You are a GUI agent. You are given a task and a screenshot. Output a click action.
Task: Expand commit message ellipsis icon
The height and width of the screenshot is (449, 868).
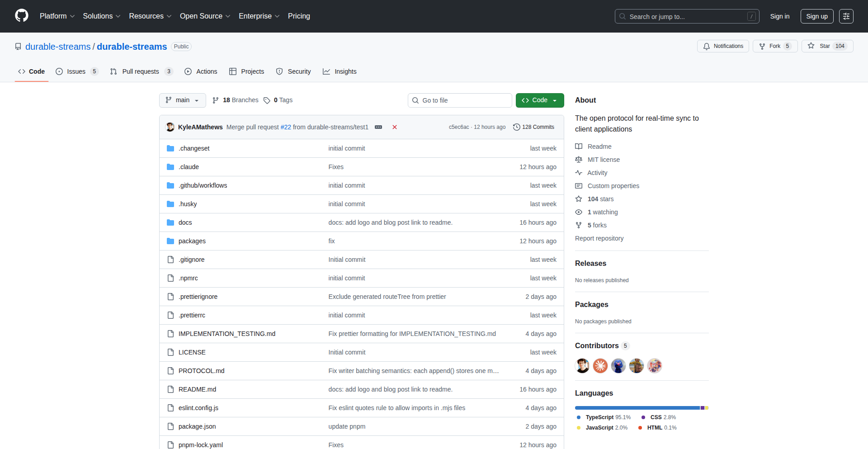(378, 127)
